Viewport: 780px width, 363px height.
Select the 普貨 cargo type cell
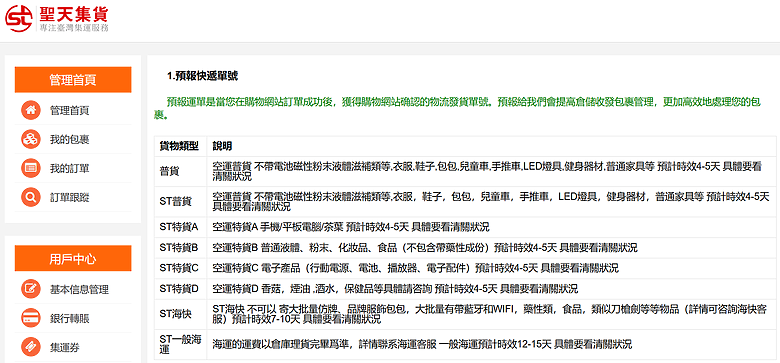point(180,171)
